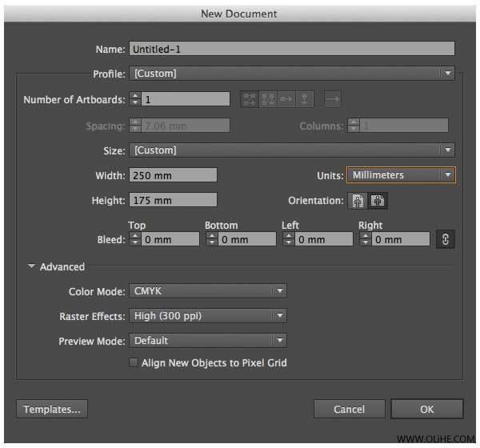Click the Left bleed stepper
This screenshot has height=448, width=480.
(x=289, y=239)
